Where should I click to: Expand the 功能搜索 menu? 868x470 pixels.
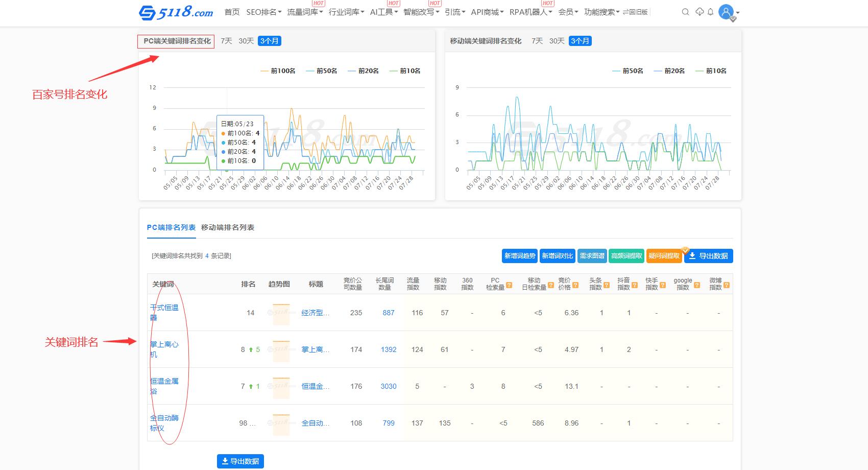pos(602,12)
